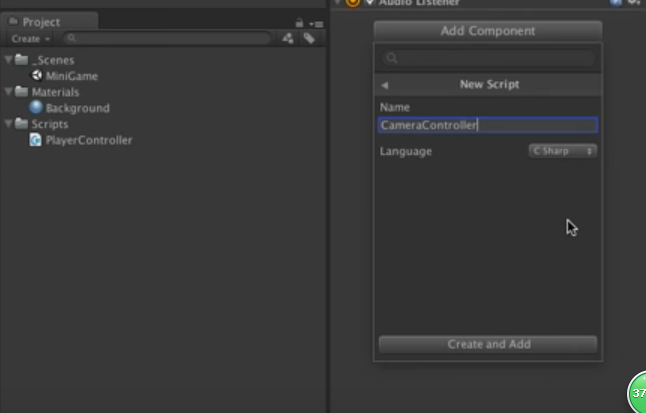Click the search by label tag icon
The width and height of the screenshot is (646, 413).
[309, 38]
